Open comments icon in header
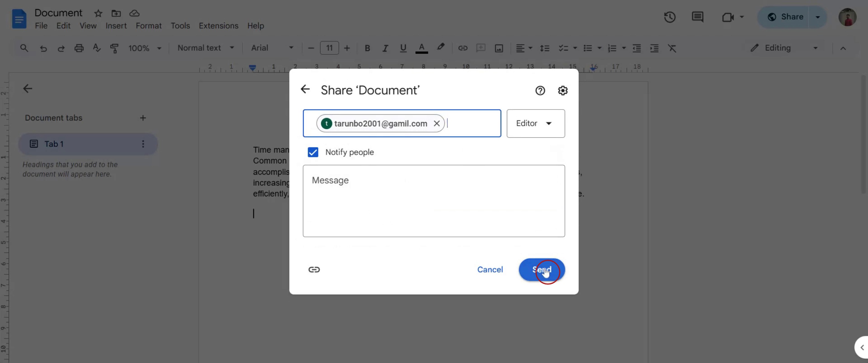The image size is (868, 363). coord(697,17)
